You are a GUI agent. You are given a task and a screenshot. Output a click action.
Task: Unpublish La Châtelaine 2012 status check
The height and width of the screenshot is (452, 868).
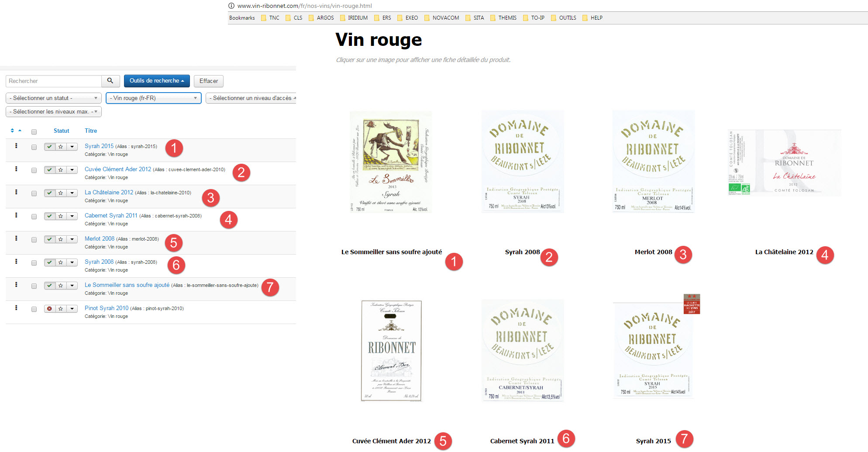[x=50, y=193]
